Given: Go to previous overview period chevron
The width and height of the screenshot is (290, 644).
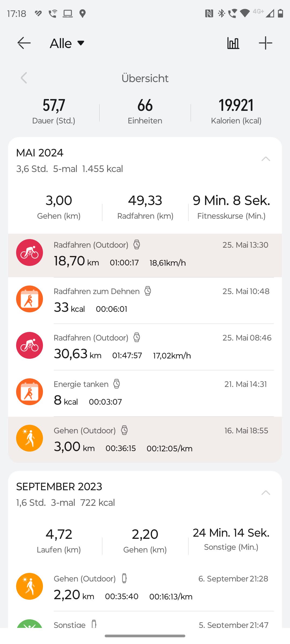Looking at the screenshot, I should (24, 78).
